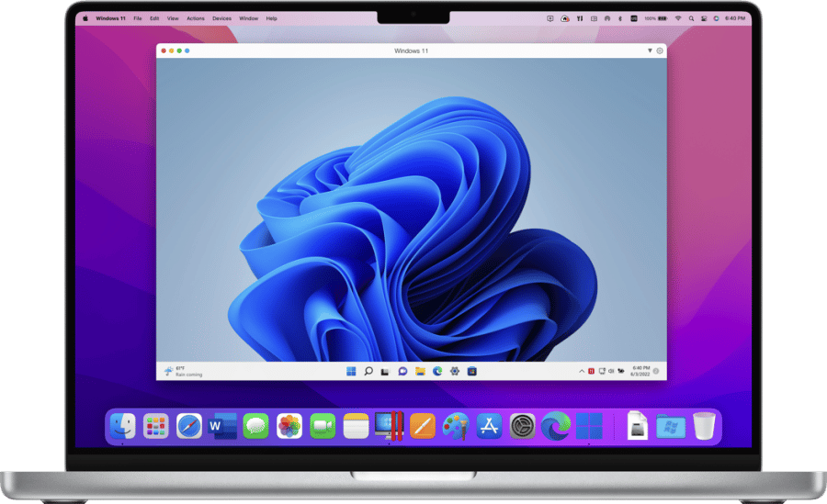Open System Preferences in the Dock
Viewport: 827px width, 504px height.
click(522, 426)
